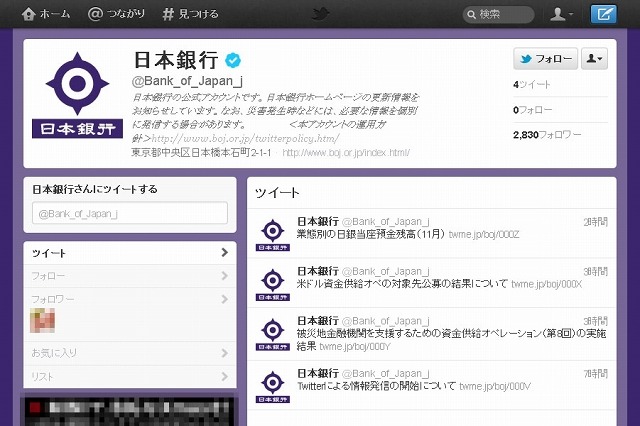Click the 日本銀行 author name on the Twitterによる tweet

click(318, 373)
